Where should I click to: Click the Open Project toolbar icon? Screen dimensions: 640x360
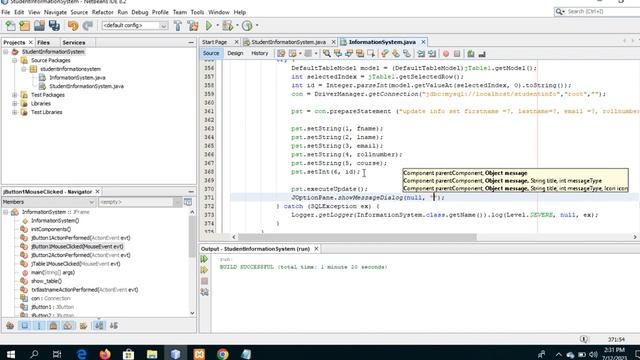tap(39, 26)
